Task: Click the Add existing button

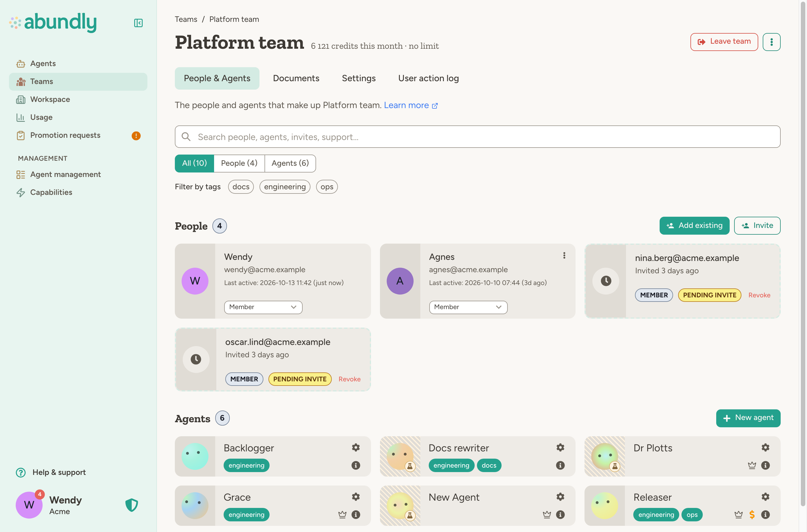Action: pyautogui.click(x=694, y=226)
